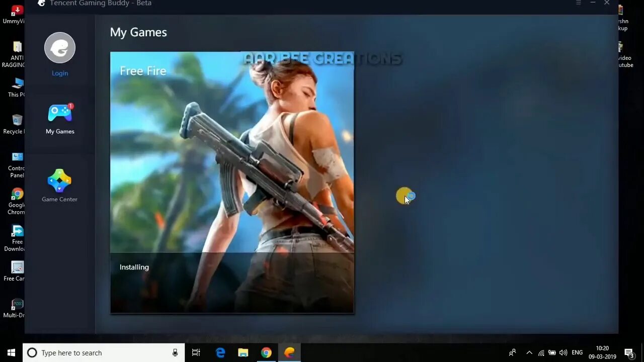This screenshot has width=644, height=362.
Task: Click the profile avatar icon
Action: click(60, 48)
